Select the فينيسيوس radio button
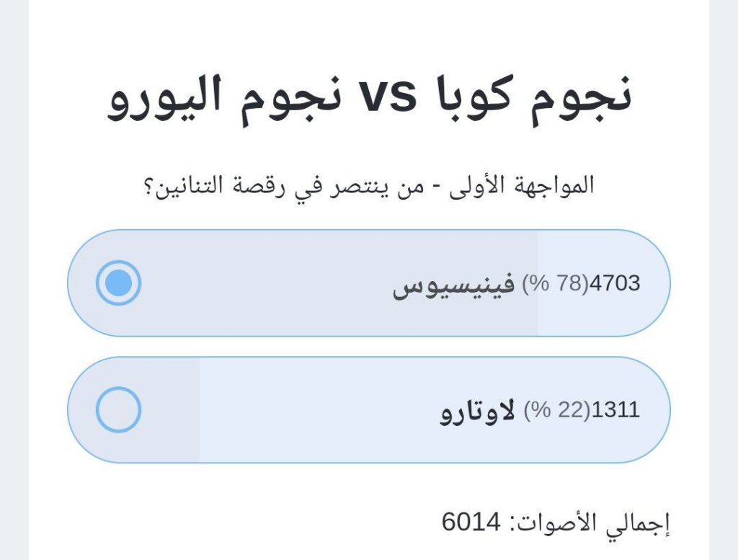This screenshot has width=738, height=560. 118,283
